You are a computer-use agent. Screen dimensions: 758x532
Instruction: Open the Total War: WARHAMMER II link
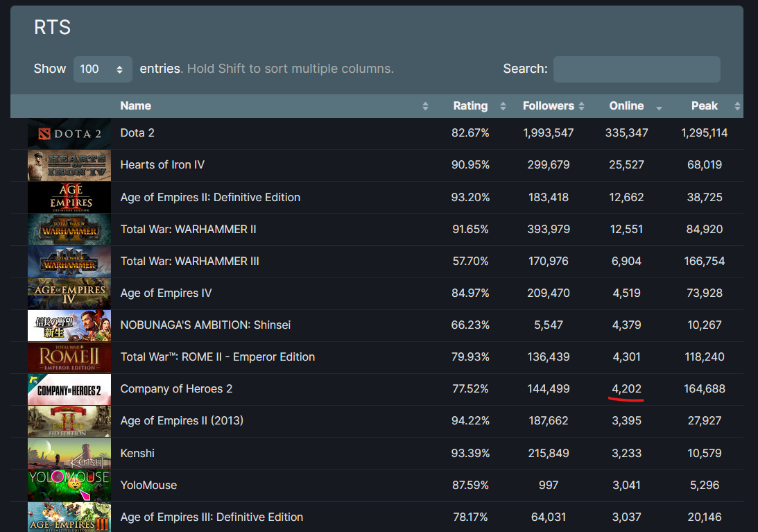[188, 229]
